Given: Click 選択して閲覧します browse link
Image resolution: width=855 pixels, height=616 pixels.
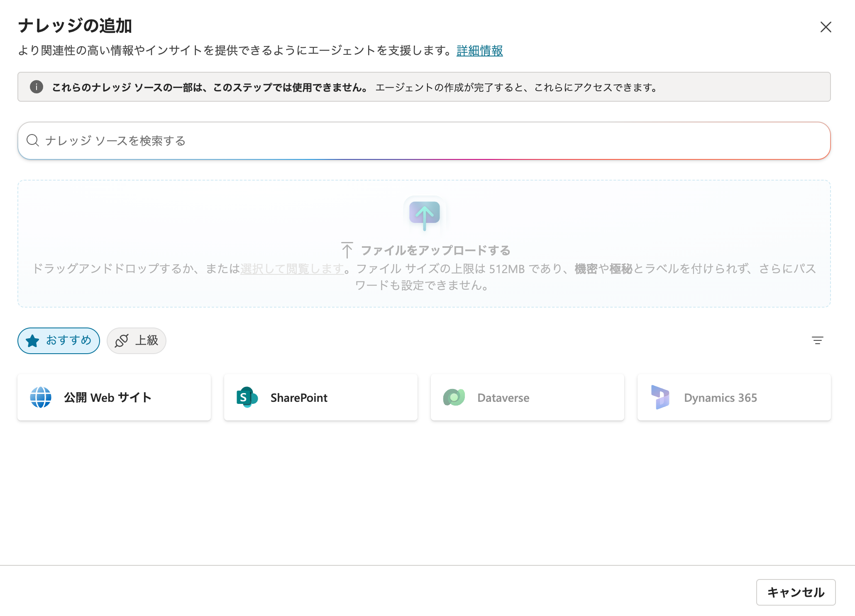Looking at the screenshot, I should [x=292, y=269].
